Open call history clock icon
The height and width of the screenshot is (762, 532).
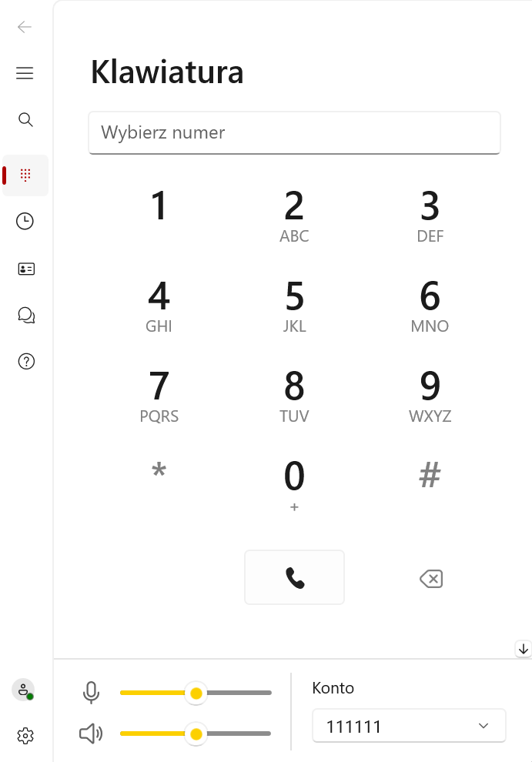coord(25,221)
